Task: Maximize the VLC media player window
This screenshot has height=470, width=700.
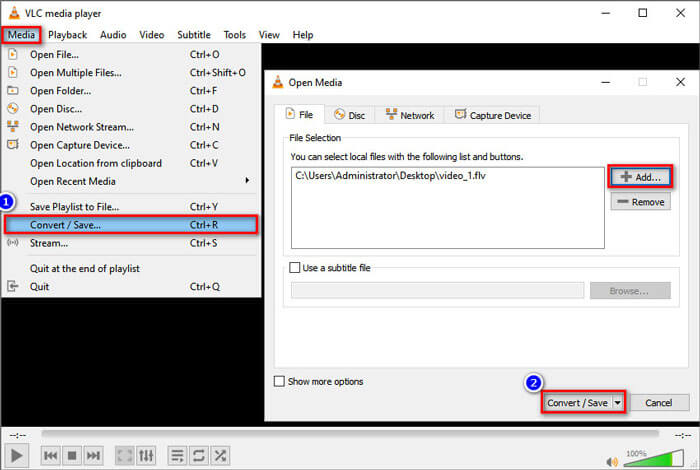Action: pos(642,13)
